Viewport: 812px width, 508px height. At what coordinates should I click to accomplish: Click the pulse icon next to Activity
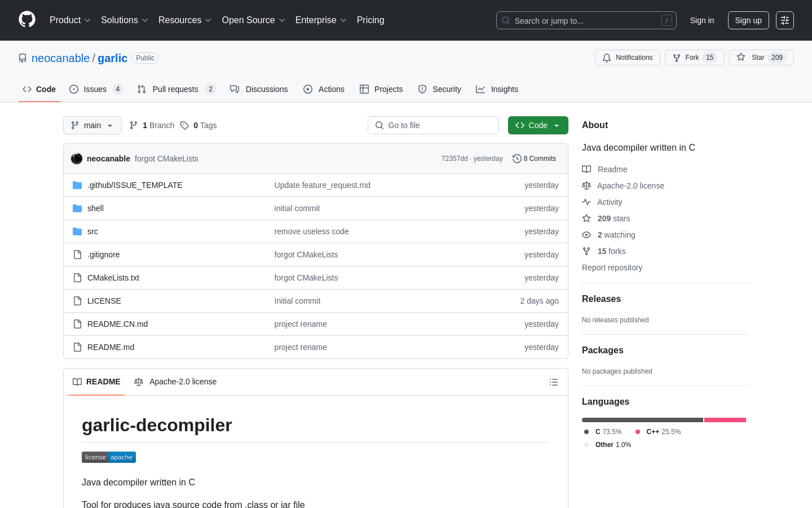click(586, 202)
